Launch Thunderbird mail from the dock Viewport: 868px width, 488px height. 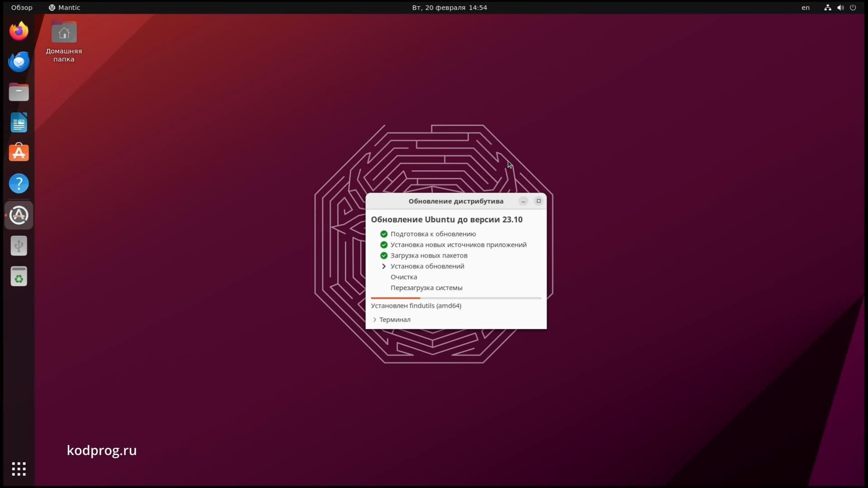tap(19, 62)
